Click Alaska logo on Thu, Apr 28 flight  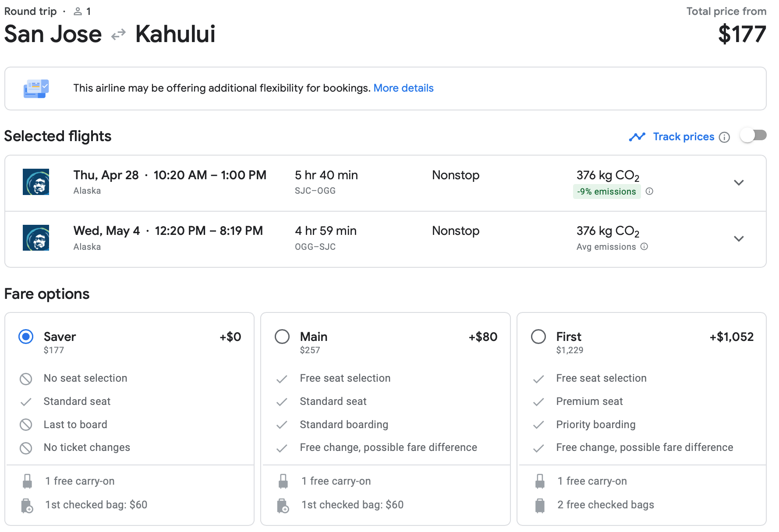tap(36, 182)
